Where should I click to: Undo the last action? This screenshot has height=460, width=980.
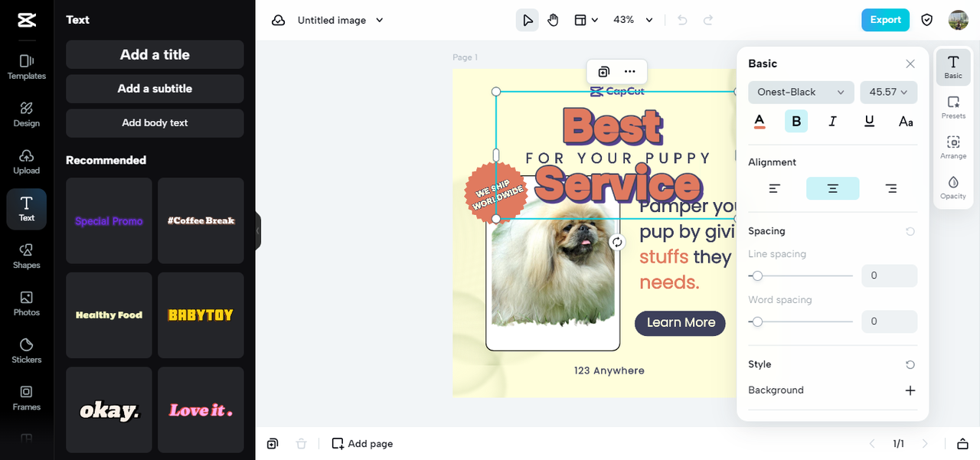683,20
